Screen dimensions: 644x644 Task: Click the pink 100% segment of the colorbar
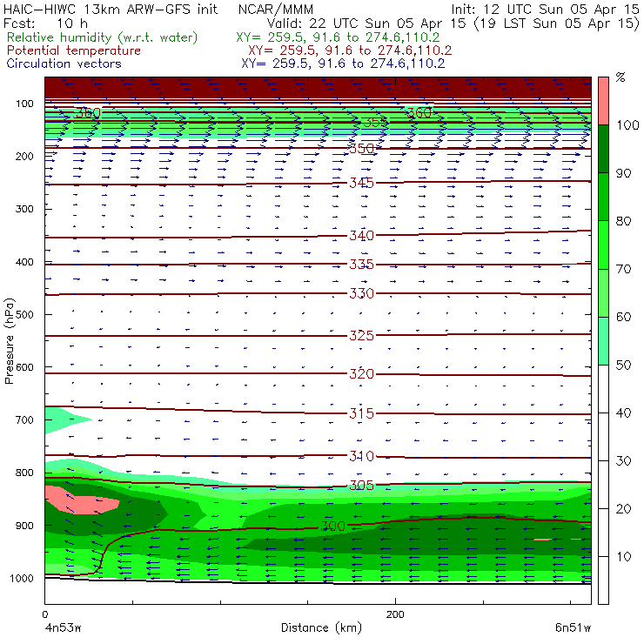pos(603,101)
